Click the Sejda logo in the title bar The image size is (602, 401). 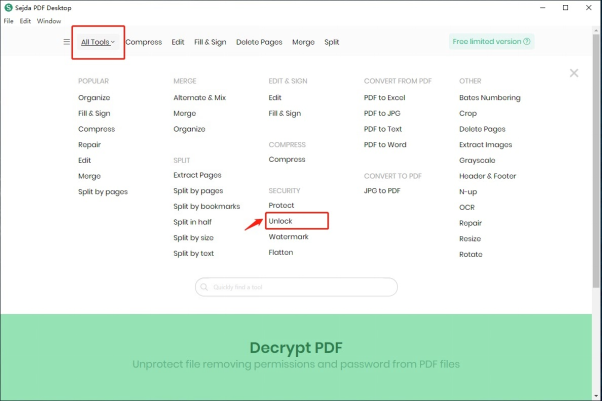coord(8,7)
